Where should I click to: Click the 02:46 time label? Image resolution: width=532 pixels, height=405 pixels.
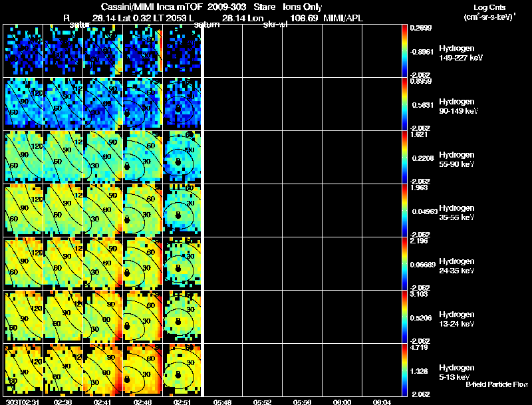click(x=142, y=402)
